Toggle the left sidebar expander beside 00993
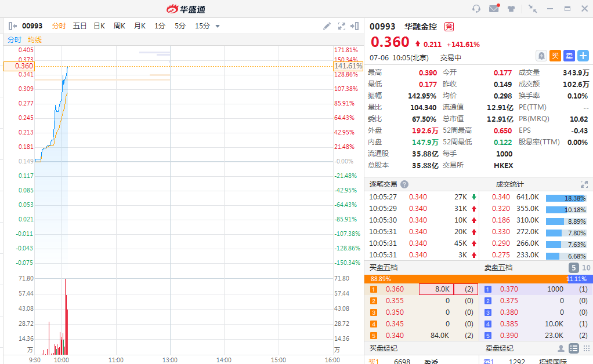The image size is (593, 364). pyautogui.click(x=13, y=26)
